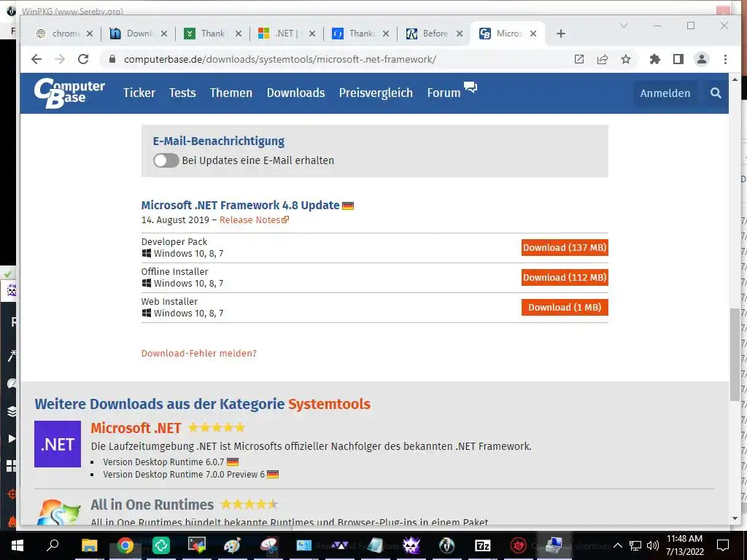The height and width of the screenshot is (560, 747).
Task: Click the page vertical scrollbar thumb
Action: [x=735, y=355]
